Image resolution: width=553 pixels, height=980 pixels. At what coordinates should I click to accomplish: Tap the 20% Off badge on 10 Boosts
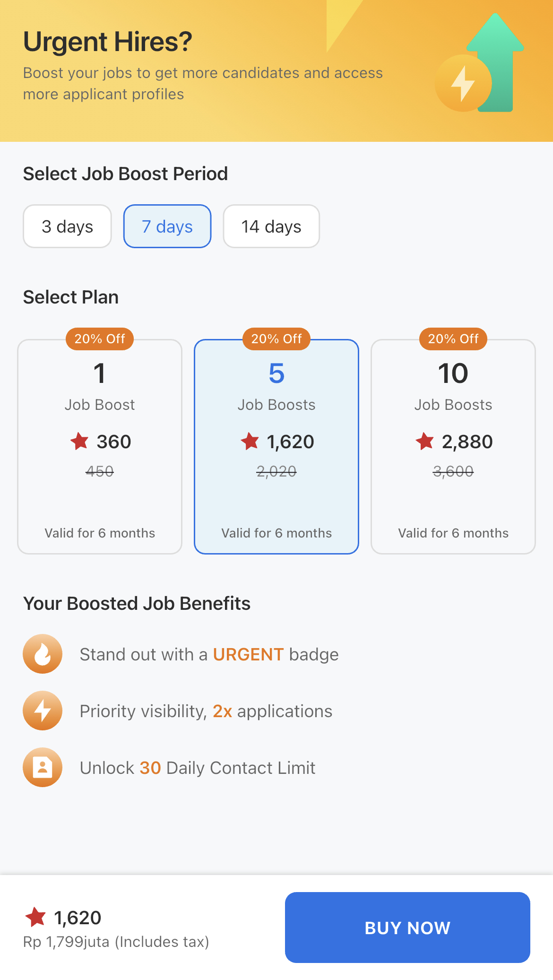pyautogui.click(x=453, y=339)
